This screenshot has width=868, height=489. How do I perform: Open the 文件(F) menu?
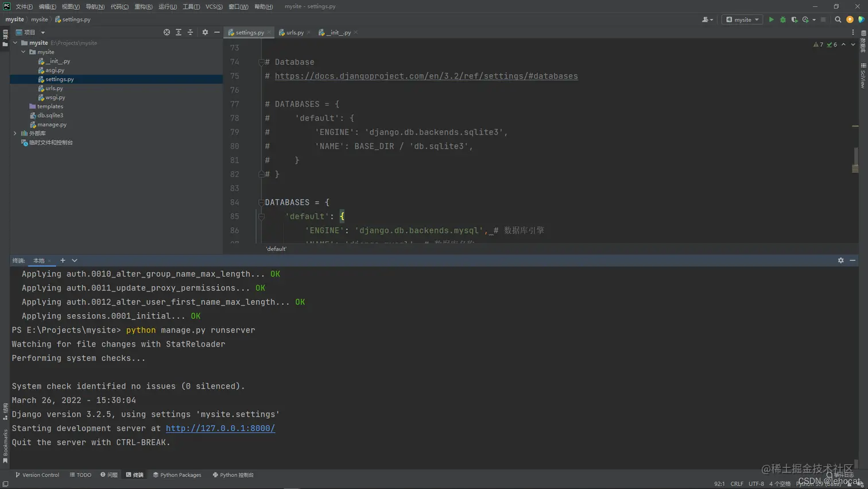(24, 6)
